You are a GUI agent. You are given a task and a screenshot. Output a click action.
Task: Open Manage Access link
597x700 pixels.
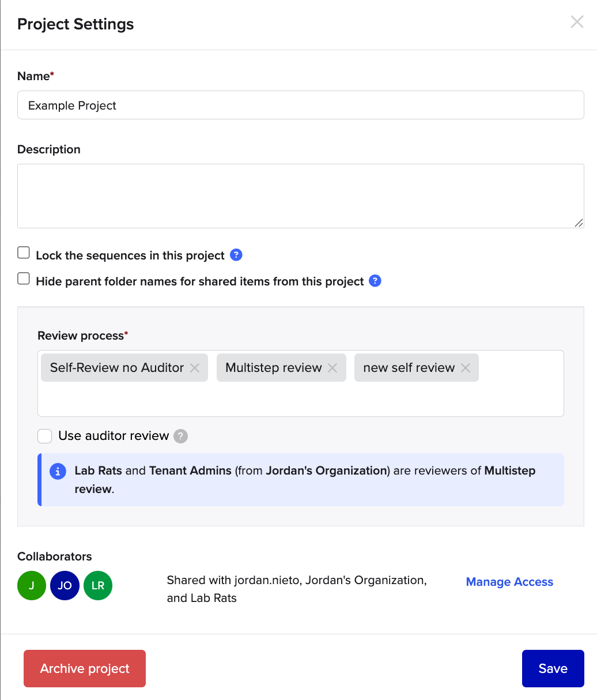point(509,582)
